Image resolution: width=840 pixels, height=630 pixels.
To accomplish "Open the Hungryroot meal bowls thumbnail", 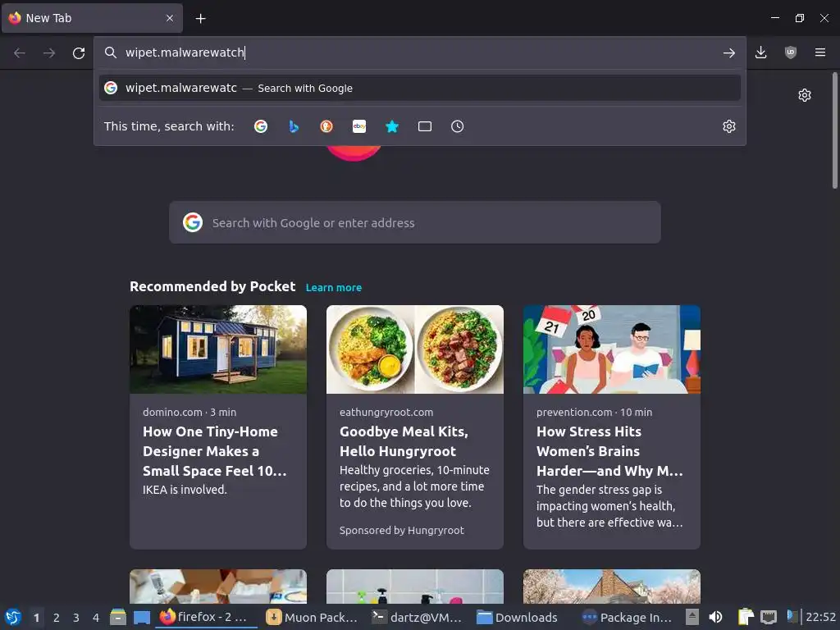I will (414, 349).
